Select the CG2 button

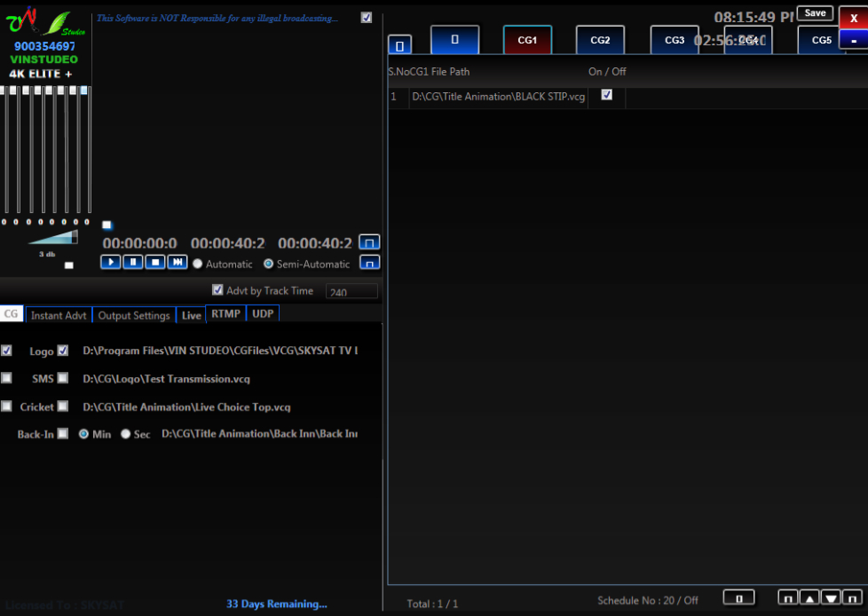[x=600, y=40]
